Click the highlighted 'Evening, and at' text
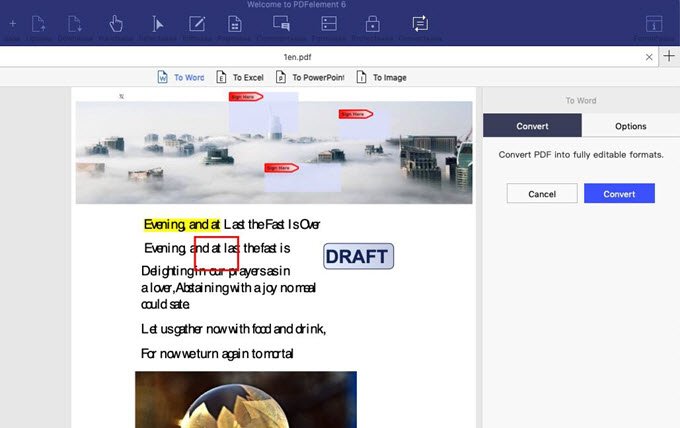 point(182,224)
